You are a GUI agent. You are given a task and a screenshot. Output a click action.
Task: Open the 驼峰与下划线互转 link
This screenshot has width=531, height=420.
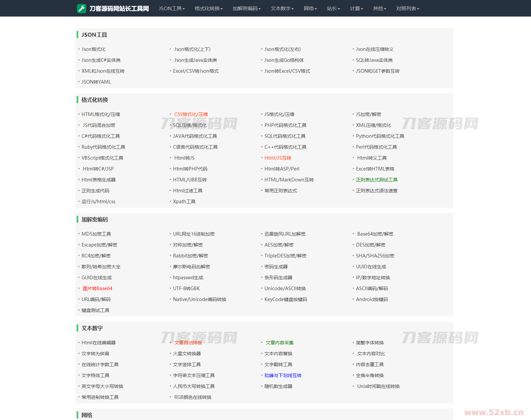click(x=283, y=375)
